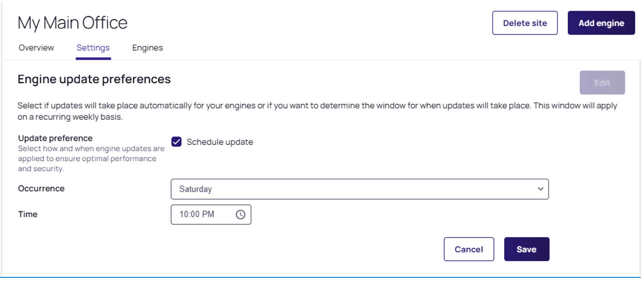Viewport: 644px width, 281px height.
Task: Click the chevron arrow of Occurrence dropdown
Action: tap(541, 189)
